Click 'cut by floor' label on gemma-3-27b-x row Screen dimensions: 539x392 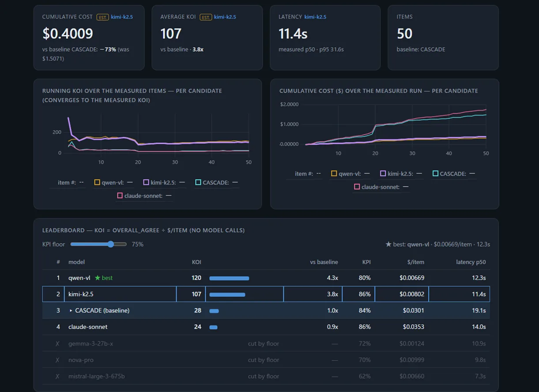point(264,343)
